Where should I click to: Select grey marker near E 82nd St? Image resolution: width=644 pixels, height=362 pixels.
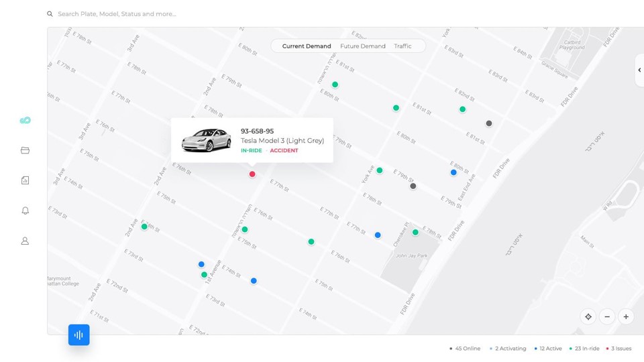tap(489, 123)
